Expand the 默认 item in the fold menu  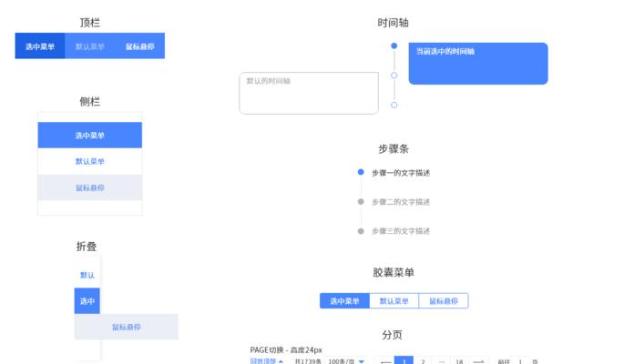87,275
